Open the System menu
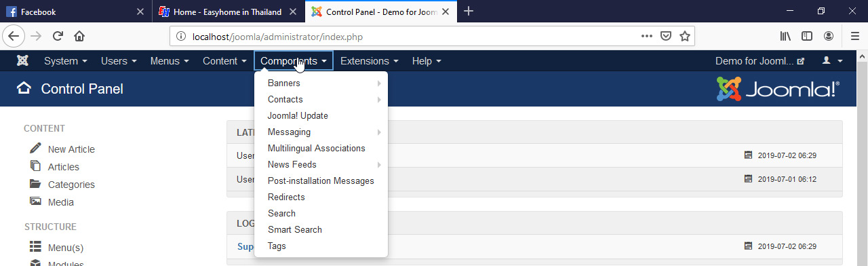The image size is (868, 266). [x=66, y=61]
